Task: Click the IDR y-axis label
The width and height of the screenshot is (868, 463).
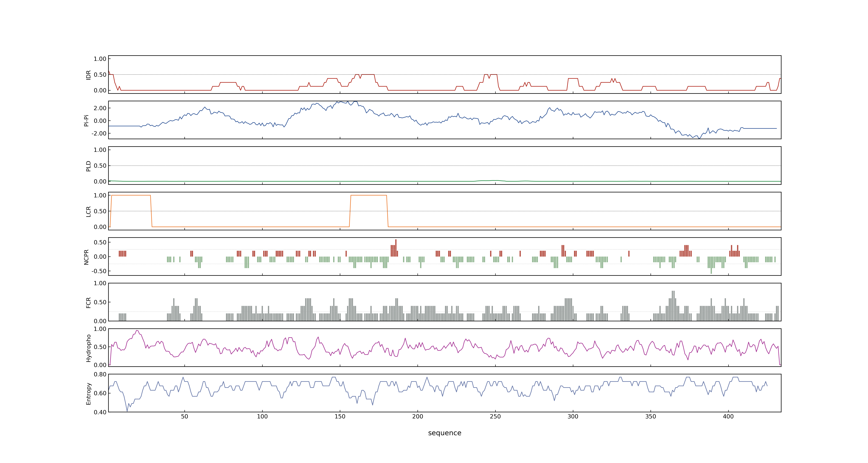Action: click(x=88, y=75)
